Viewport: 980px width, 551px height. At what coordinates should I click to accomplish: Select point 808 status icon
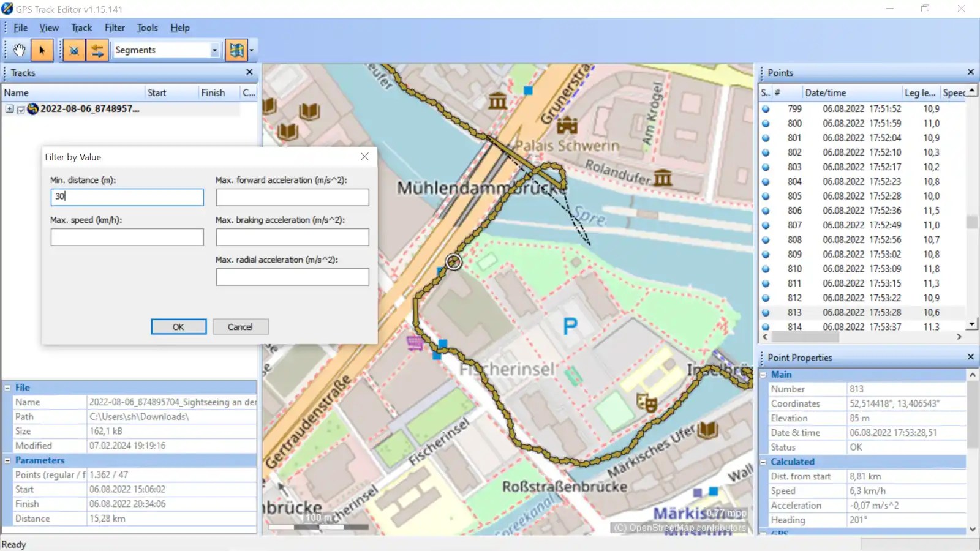[766, 240]
